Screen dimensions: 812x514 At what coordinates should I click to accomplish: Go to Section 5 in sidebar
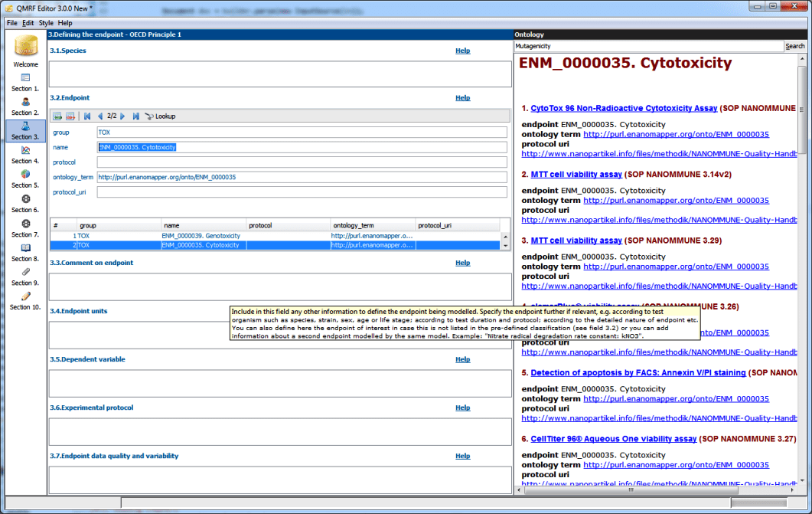(25, 179)
